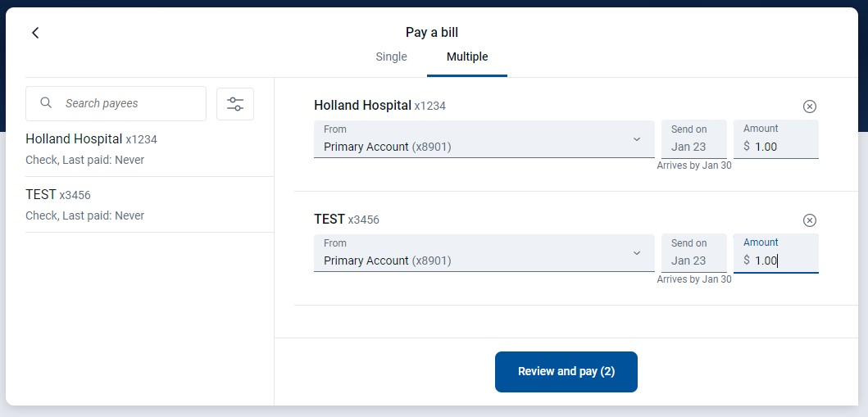
Task: Edit the Amount field for Holland Hospital
Action: (776, 139)
